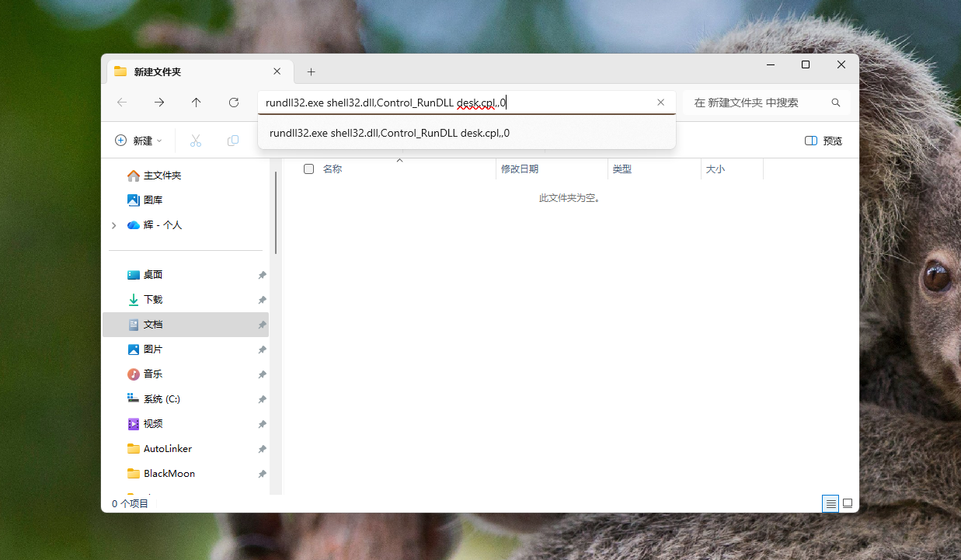Open a new tab with plus button
This screenshot has width=961, height=560.
(x=311, y=71)
